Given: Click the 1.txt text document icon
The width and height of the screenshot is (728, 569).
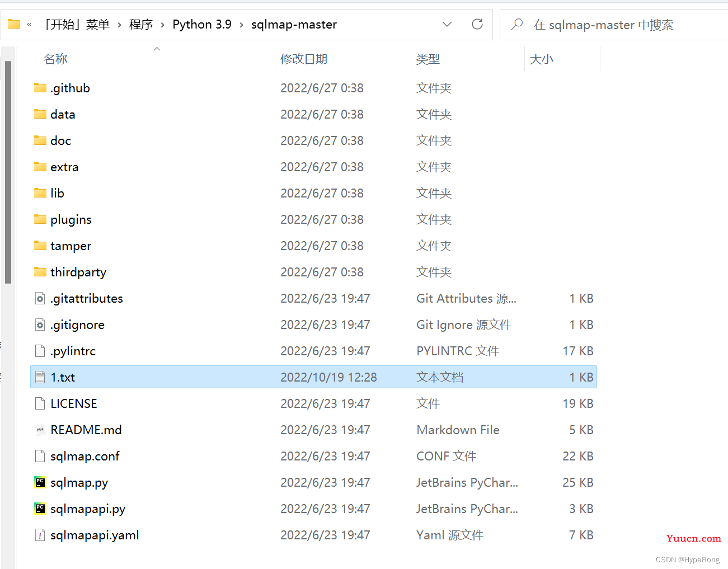Looking at the screenshot, I should click(x=40, y=377).
